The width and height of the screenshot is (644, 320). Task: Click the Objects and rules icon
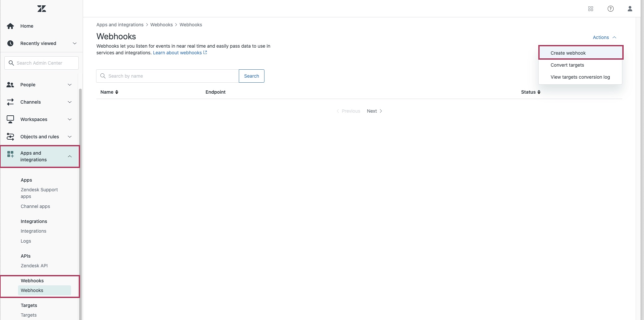[10, 137]
